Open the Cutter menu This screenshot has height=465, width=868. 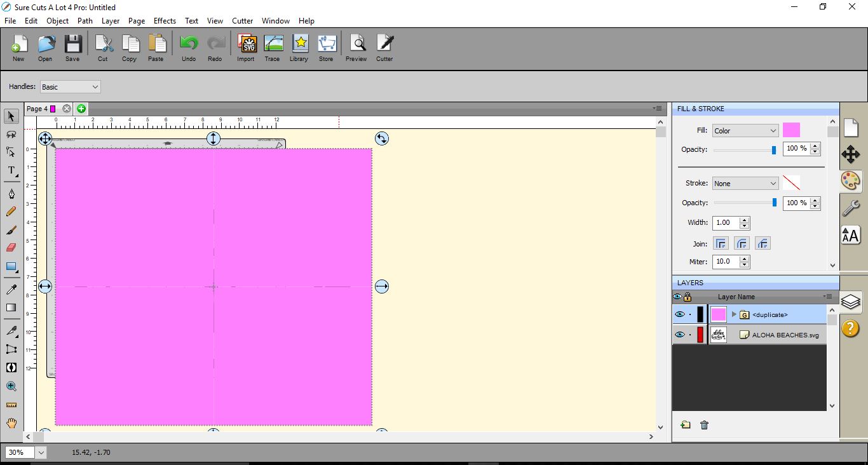coord(243,21)
